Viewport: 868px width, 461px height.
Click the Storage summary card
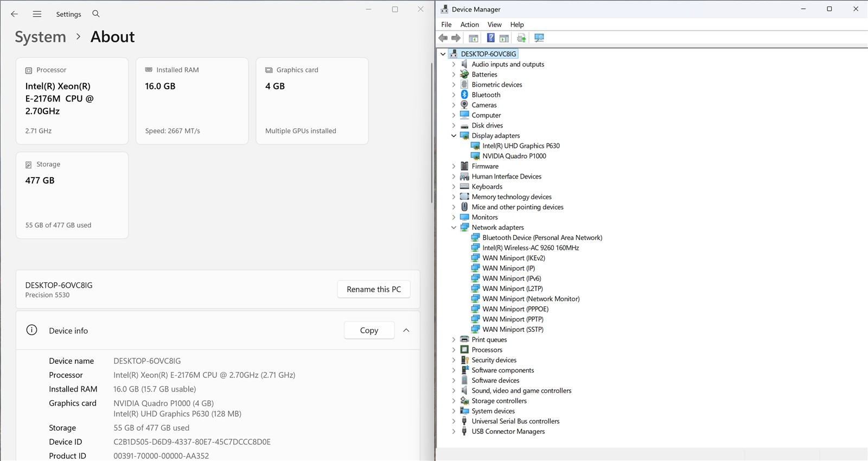[x=72, y=195]
